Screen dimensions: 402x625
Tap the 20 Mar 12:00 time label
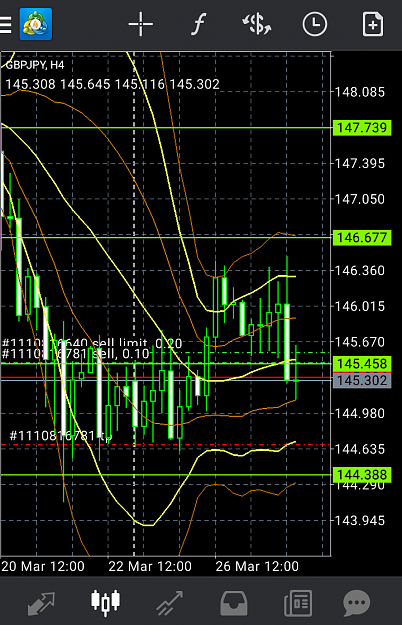click(43, 566)
